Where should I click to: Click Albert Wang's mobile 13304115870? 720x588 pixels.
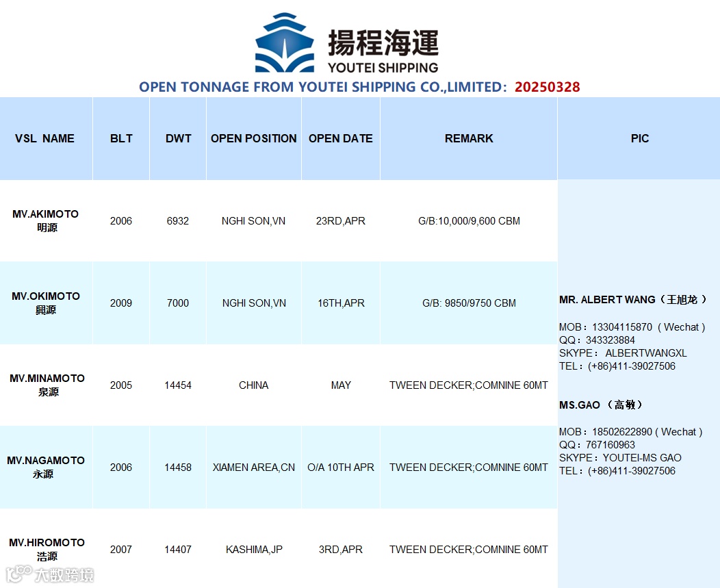[621, 327]
